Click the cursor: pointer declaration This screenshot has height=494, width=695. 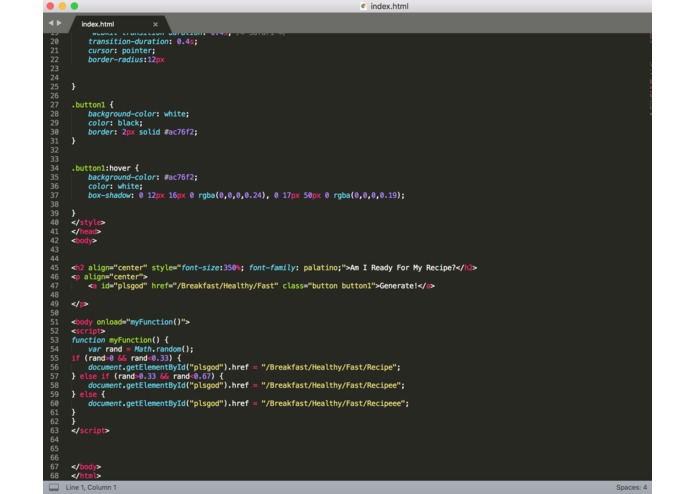121,51
